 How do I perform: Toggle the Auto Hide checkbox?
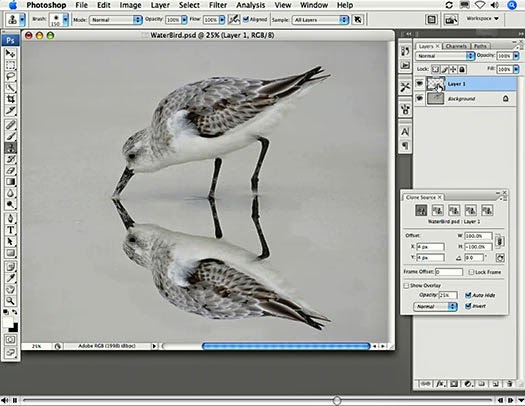(x=468, y=295)
